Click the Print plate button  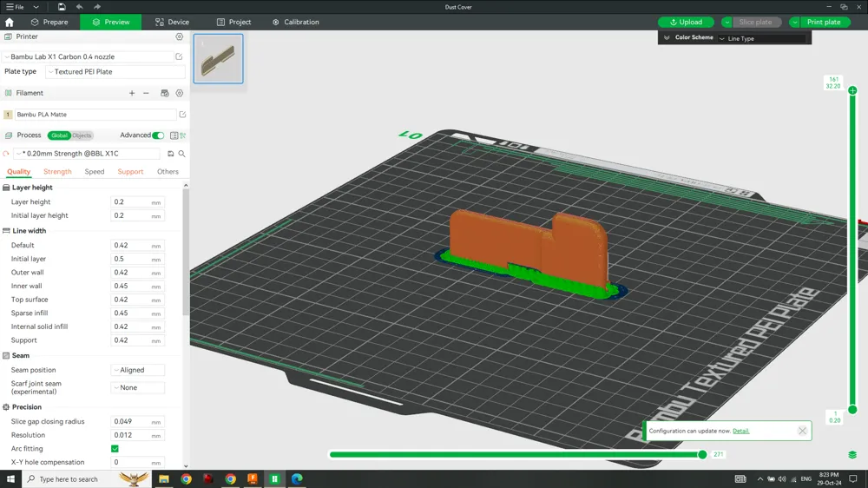coord(824,23)
